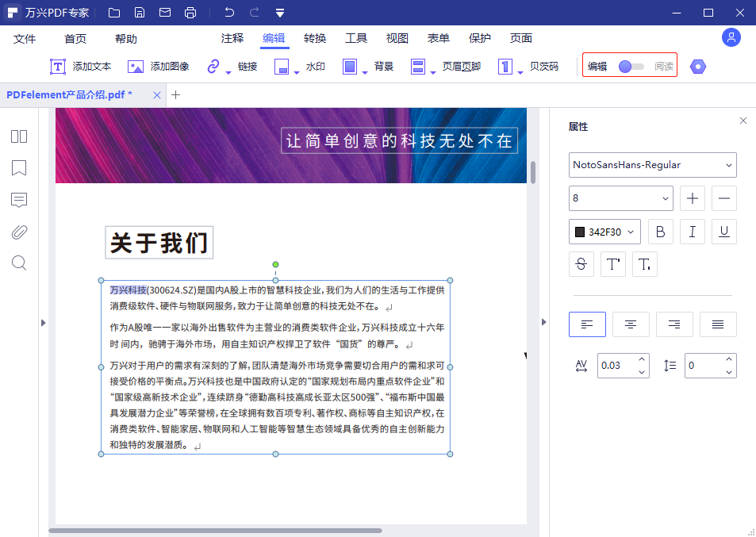Open the bookmarks panel in sidebar
This screenshot has height=537, width=756.
click(x=18, y=167)
